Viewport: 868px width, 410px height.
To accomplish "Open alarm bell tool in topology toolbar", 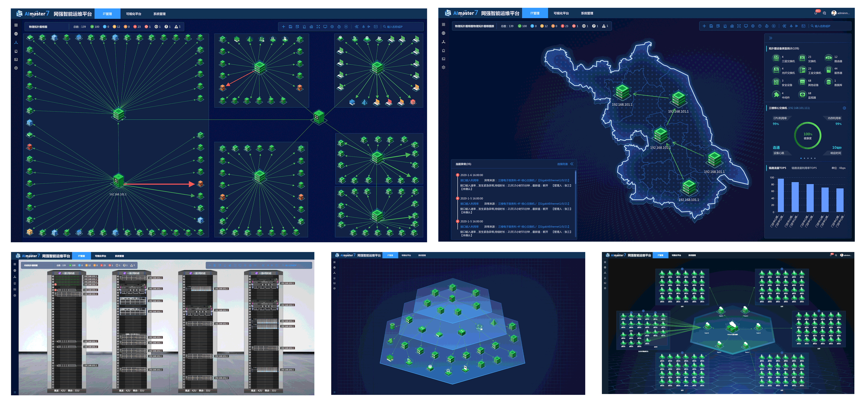I will [304, 27].
